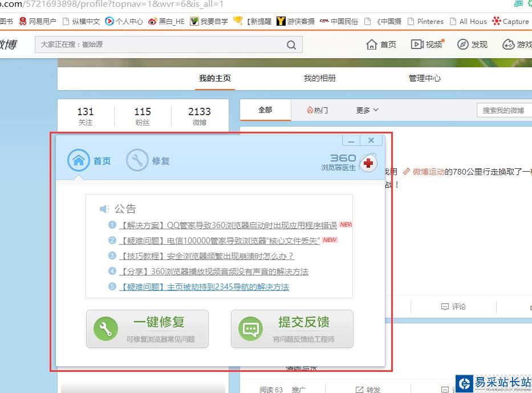This screenshot has width=532, height=393.
Task: Open the Capture bookmark
Action: 511,21
